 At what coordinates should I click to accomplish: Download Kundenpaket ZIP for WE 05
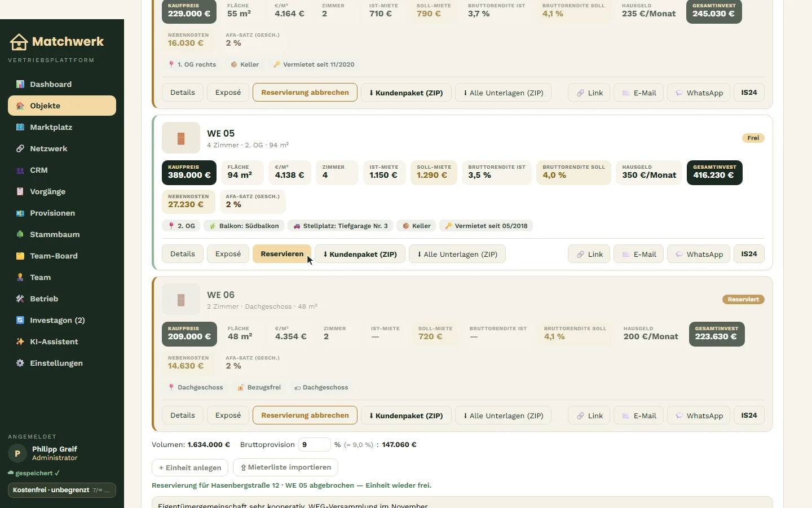[x=360, y=254]
